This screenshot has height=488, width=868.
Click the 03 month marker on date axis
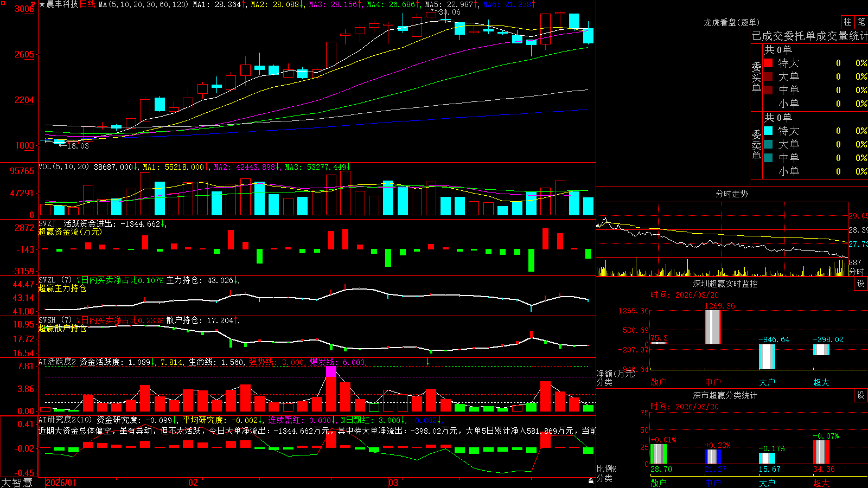pyautogui.click(x=393, y=483)
